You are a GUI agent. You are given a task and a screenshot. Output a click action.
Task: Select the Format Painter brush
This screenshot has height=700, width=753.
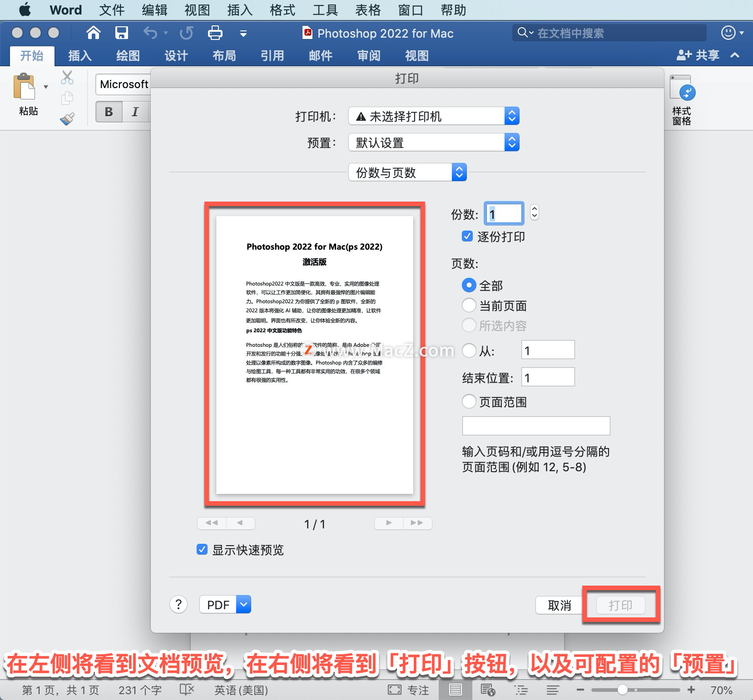[67, 119]
